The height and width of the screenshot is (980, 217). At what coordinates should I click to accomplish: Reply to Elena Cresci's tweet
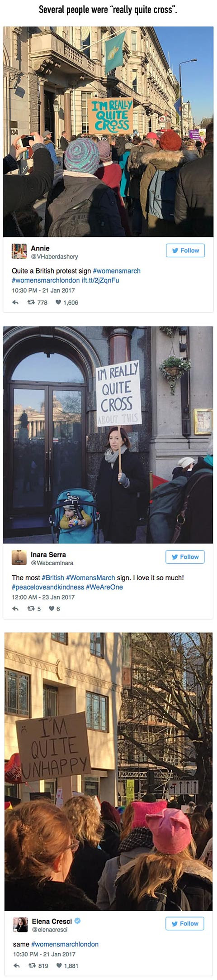coord(16,966)
